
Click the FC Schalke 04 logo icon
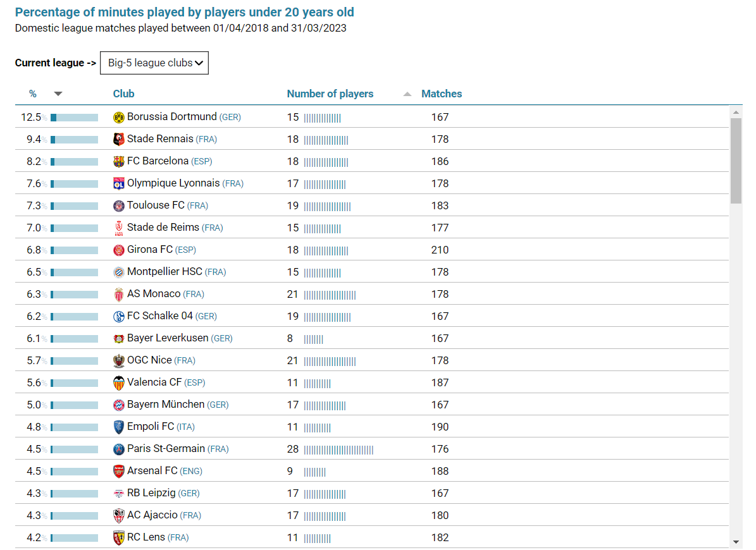[x=119, y=317]
